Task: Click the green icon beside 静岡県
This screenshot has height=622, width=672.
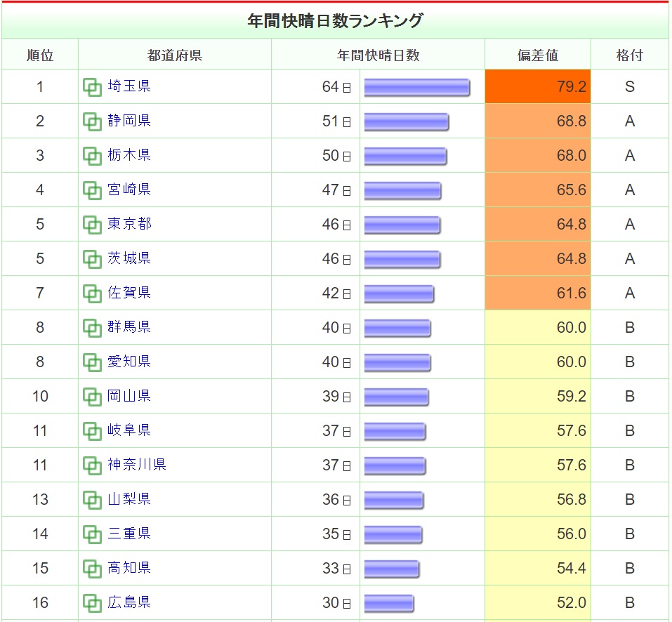Action: pyautogui.click(x=92, y=121)
